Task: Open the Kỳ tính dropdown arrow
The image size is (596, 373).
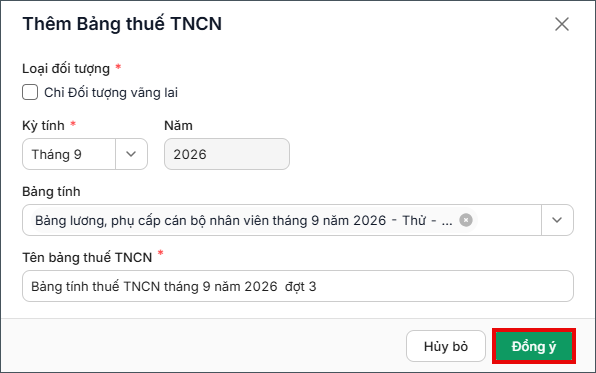Action: (x=131, y=154)
